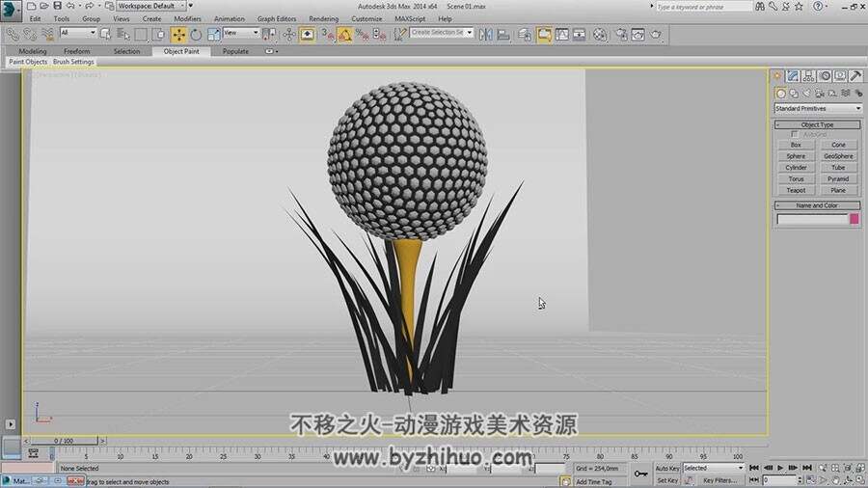Click the Redo arrow icon
868x488 pixels.
coord(89,6)
